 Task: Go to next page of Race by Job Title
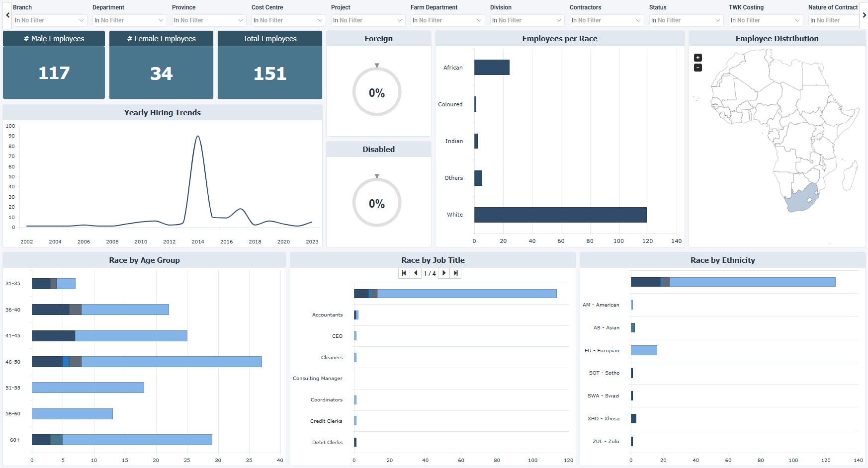[x=444, y=273]
